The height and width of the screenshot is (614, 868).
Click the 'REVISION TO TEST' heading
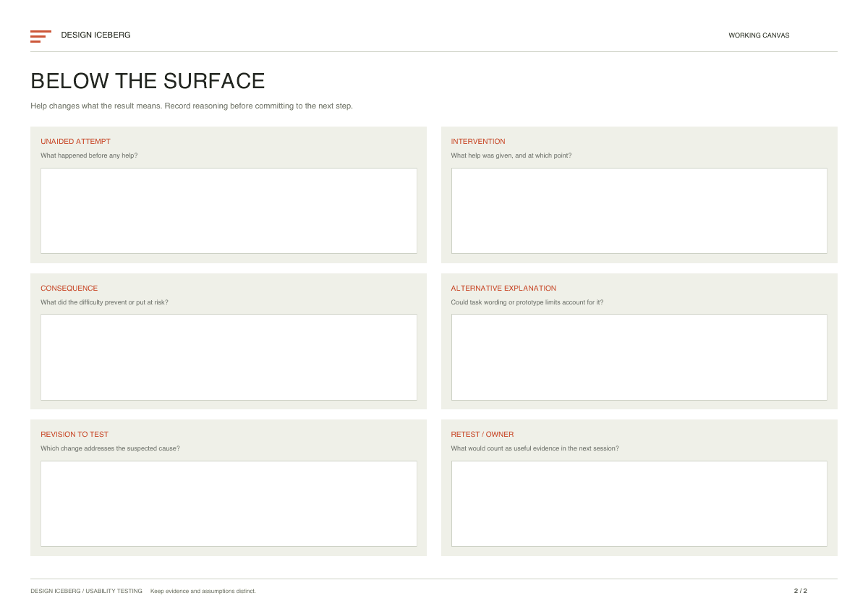pos(75,435)
